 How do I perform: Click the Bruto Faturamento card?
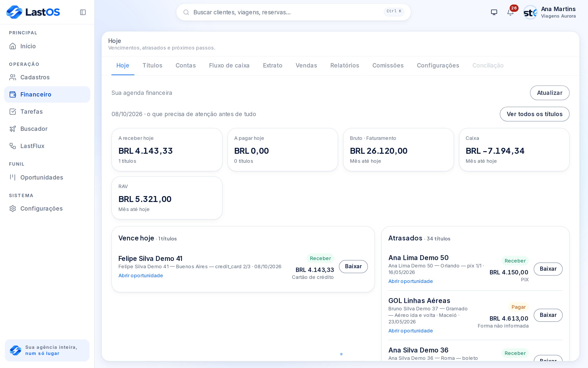pyautogui.click(x=398, y=150)
